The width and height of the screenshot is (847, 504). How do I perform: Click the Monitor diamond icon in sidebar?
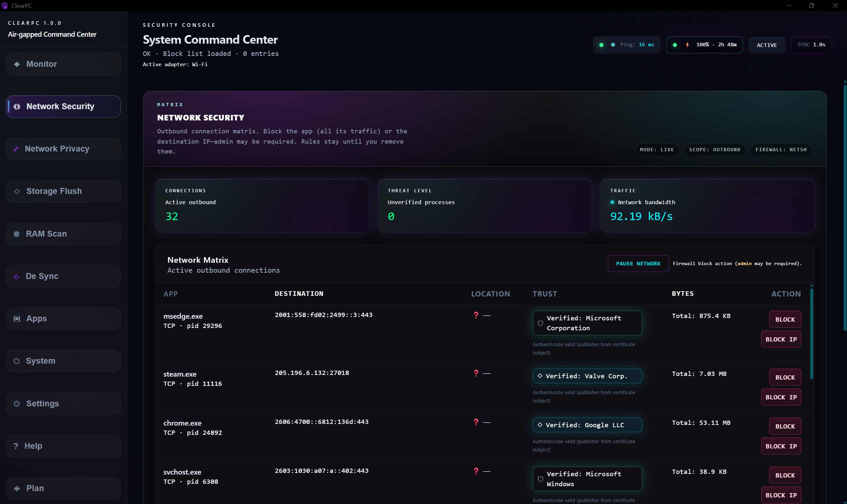coord(17,64)
